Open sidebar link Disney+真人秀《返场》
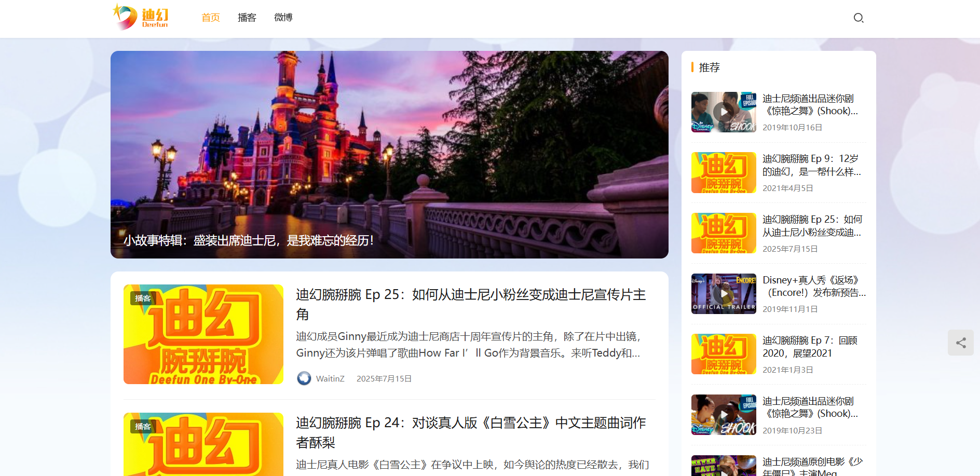 (x=814, y=286)
